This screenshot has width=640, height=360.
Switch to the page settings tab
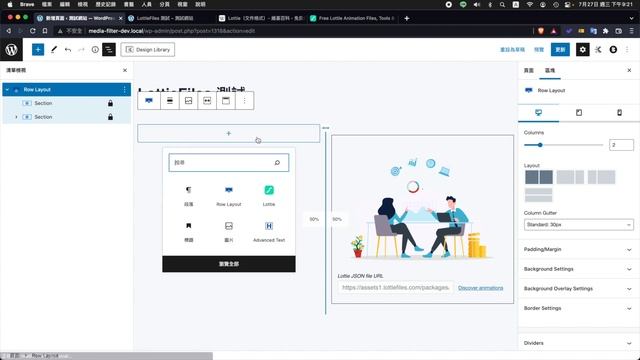(x=529, y=70)
